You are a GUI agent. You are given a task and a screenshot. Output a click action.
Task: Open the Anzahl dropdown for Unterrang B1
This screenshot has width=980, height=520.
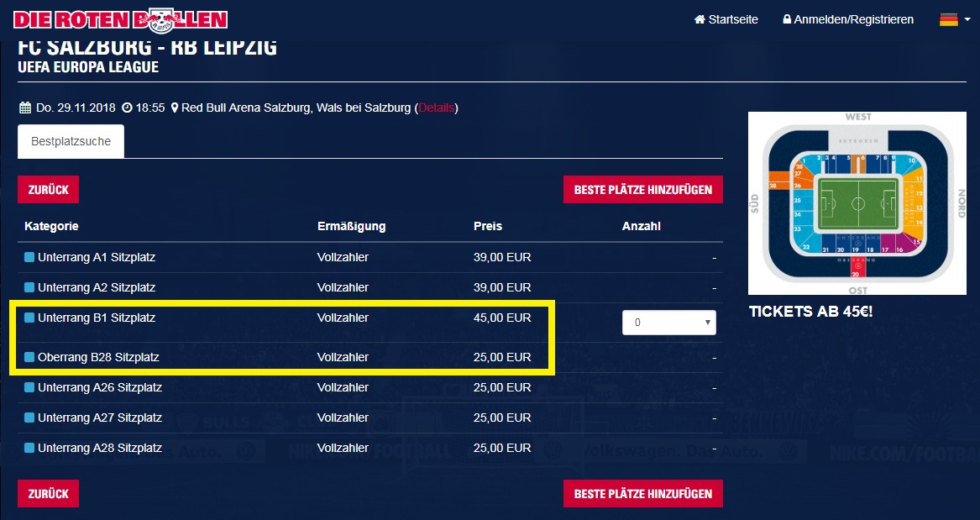[668, 323]
